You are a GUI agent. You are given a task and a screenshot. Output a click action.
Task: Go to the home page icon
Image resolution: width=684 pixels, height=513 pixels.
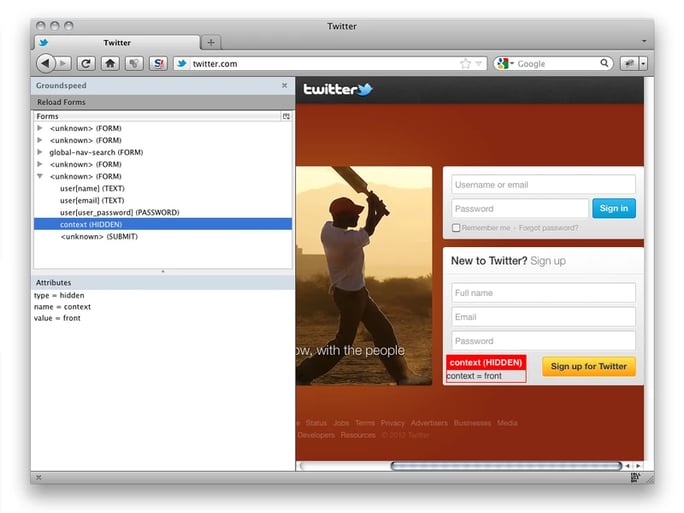point(110,63)
